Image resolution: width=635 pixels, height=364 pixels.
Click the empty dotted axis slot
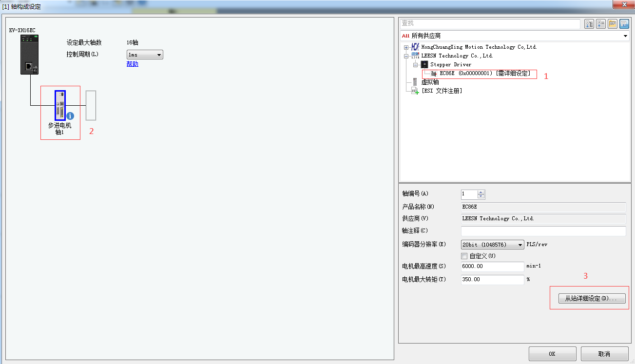click(91, 105)
